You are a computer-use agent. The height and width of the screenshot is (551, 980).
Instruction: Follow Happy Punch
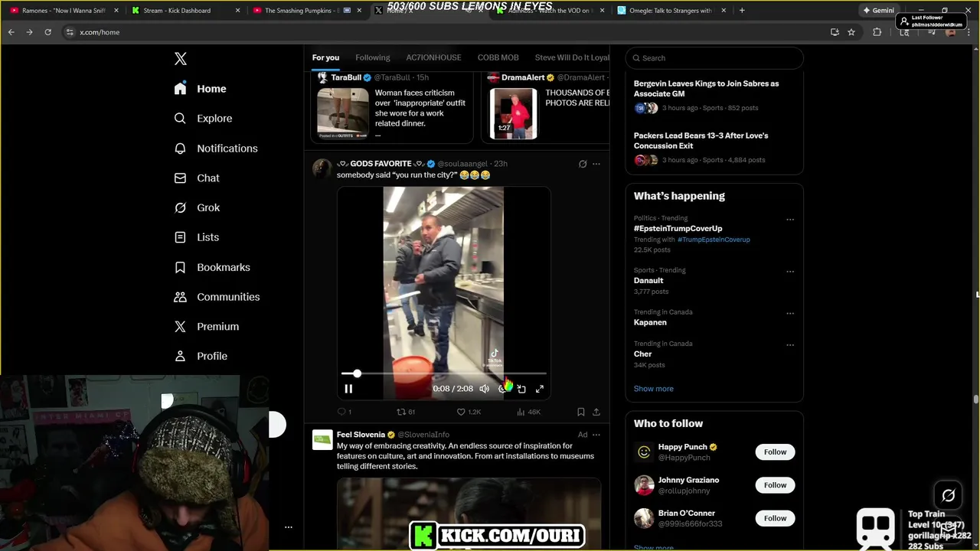click(x=775, y=452)
